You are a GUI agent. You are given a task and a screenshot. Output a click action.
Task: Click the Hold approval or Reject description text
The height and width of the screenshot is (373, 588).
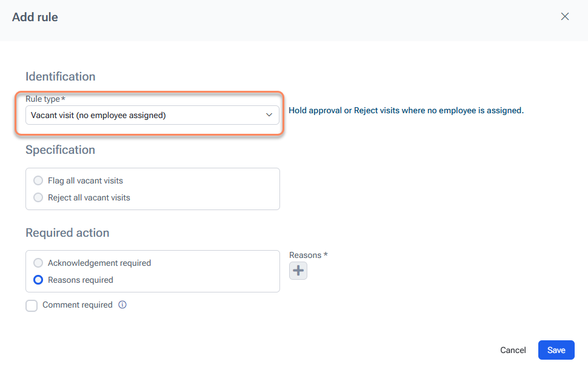click(x=406, y=111)
